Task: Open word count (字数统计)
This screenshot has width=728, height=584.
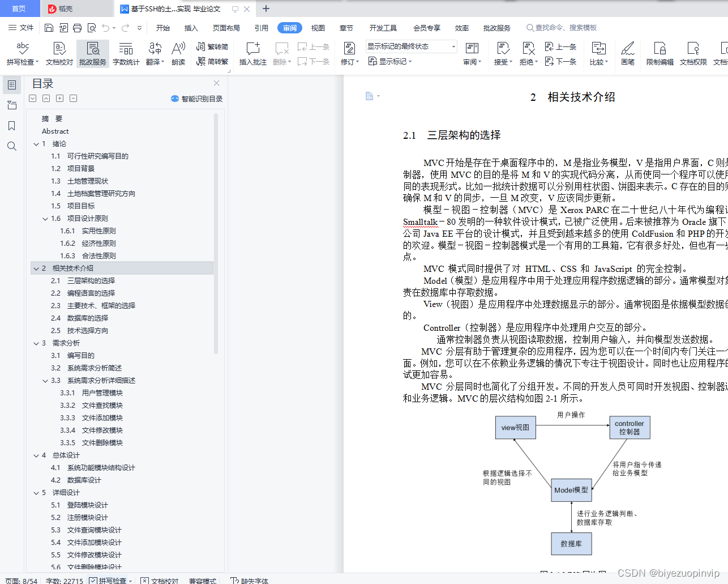Action: click(x=126, y=54)
